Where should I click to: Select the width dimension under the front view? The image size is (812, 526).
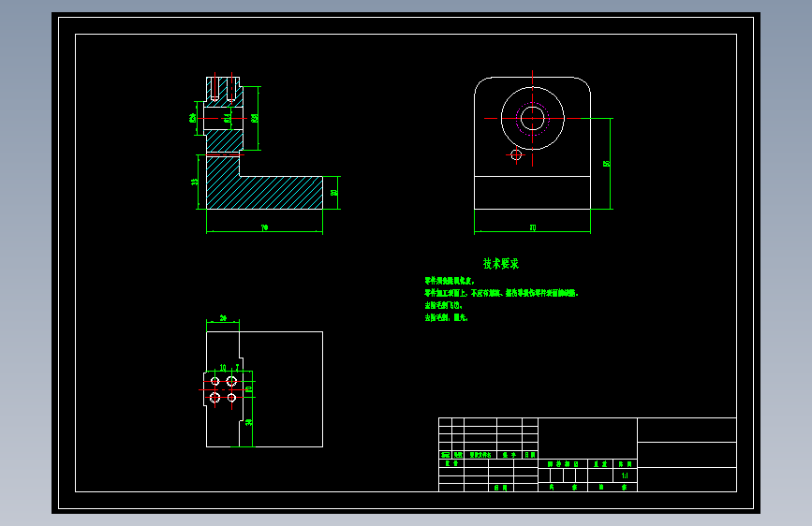[x=533, y=227]
